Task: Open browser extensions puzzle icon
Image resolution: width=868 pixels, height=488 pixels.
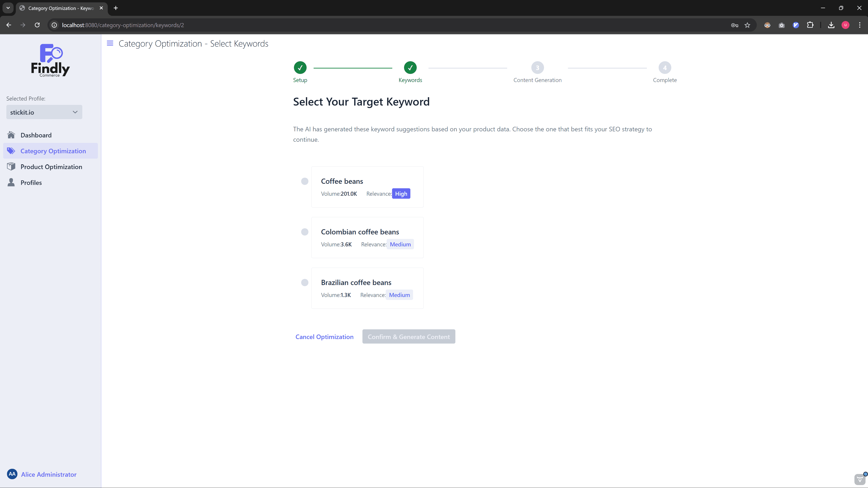Action: tap(810, 25)
